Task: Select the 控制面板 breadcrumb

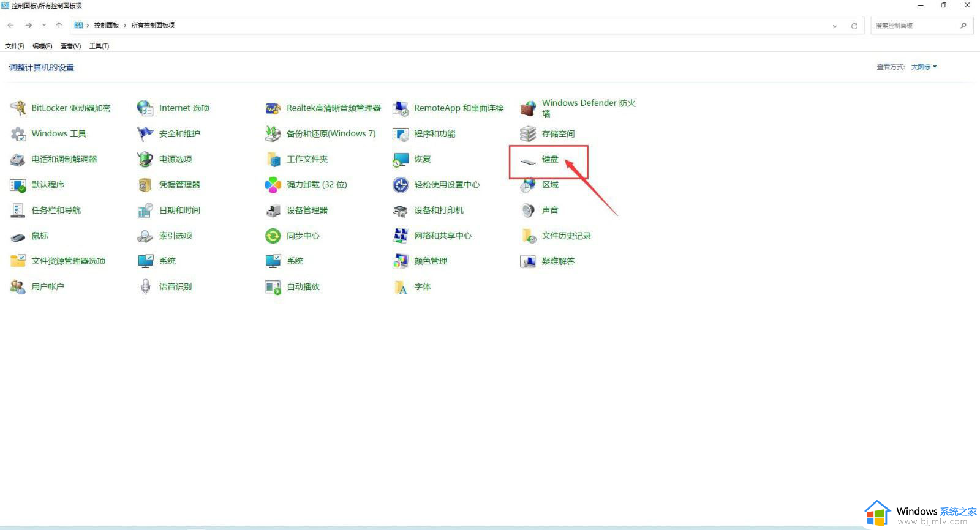Action: click(x=107, y=26)
